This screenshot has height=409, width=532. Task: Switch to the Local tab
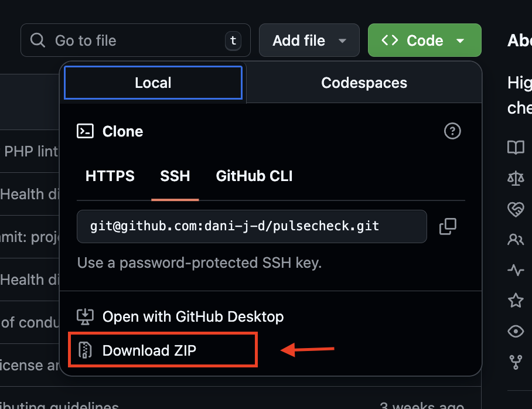point(153,83)
